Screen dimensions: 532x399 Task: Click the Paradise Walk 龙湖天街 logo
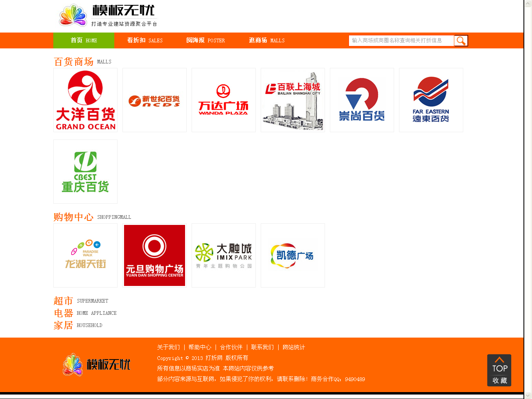coord(85,255)
